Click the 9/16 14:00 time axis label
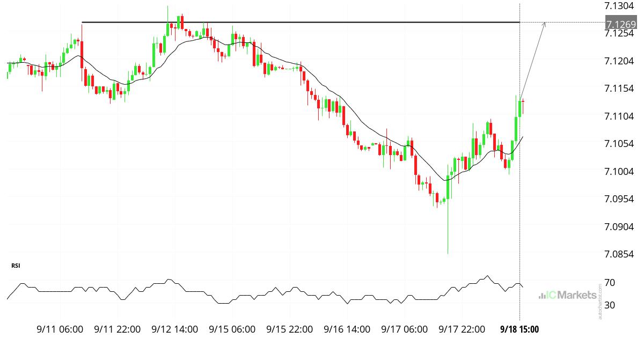644x338 pixels. (x=347, y=329)
